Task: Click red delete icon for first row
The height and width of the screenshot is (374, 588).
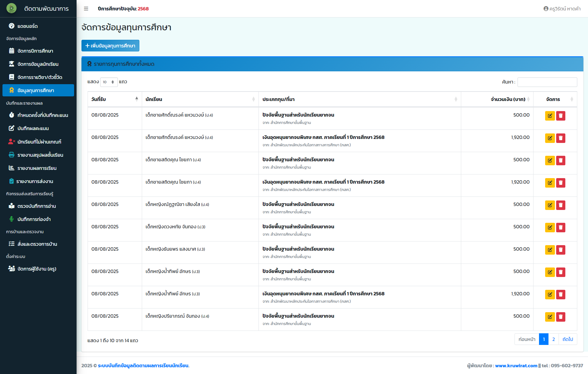Action: pyautogui.click(x=560, y=116)
